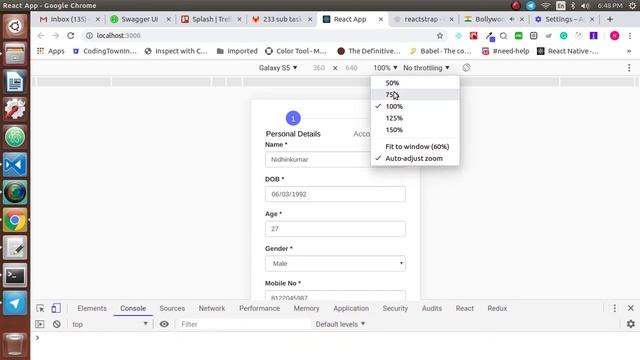Open Chrome three-dot menu

click(x=630, y=36)
